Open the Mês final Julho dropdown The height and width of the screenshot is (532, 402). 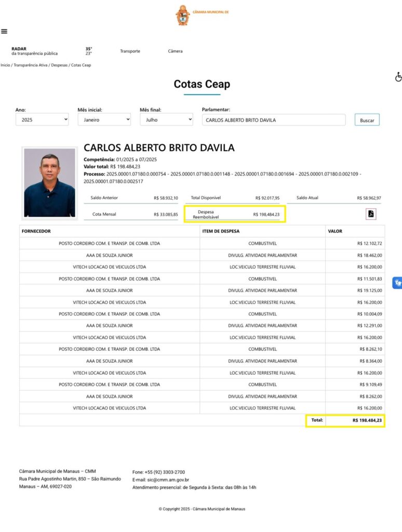[x=166, y=120]
